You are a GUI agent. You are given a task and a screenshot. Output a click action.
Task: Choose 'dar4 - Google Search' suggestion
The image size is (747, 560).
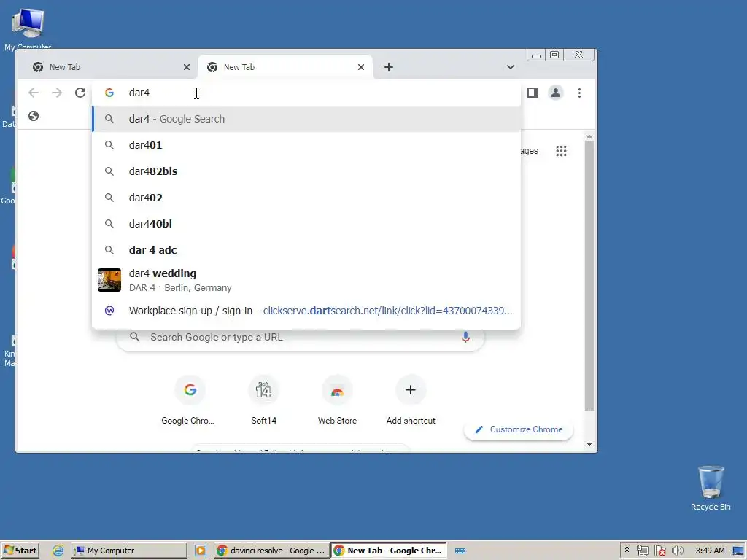tap(306, 119)
